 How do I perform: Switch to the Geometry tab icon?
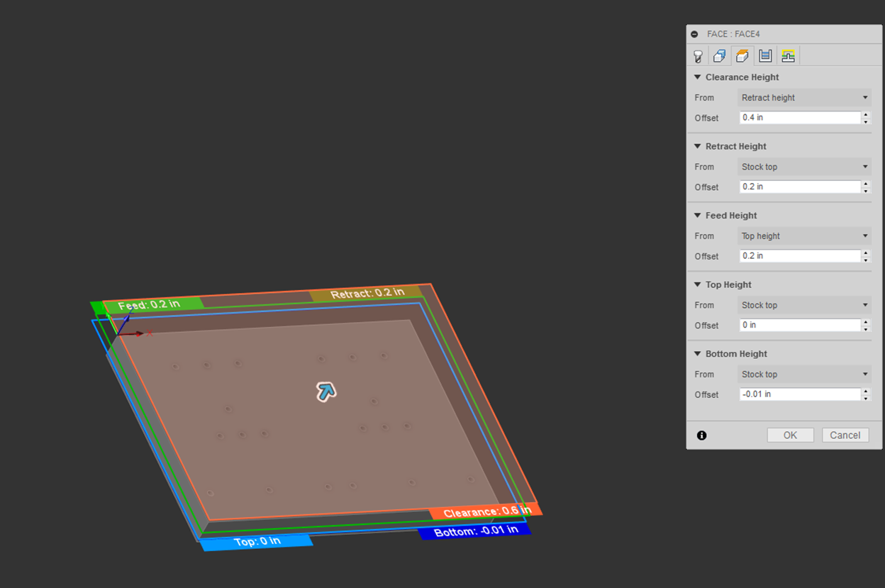719,56
